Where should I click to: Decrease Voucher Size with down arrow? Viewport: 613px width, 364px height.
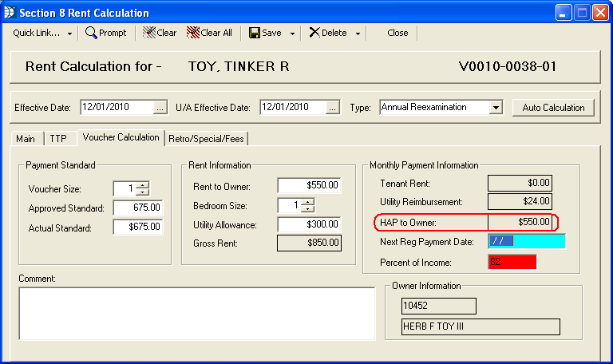click(x=143, y=192)
